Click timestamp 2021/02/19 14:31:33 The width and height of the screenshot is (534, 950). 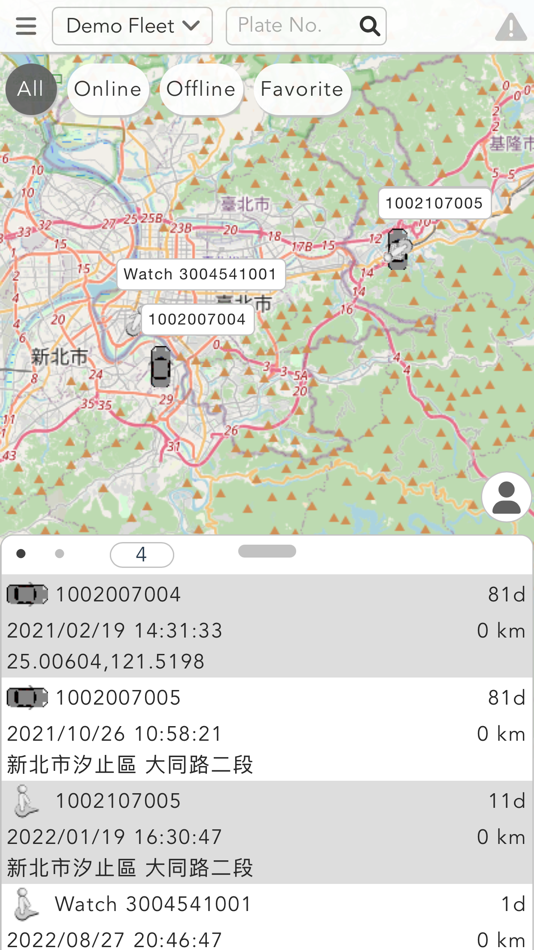tap(115, 631)
